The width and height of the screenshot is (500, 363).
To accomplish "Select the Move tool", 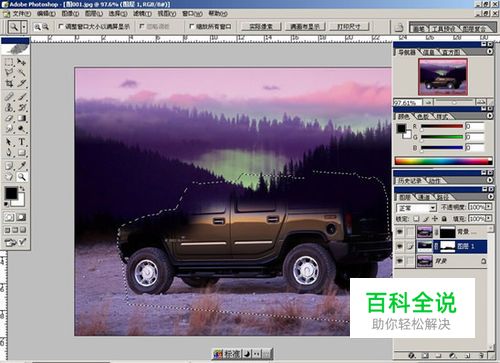I will point(22,62).
